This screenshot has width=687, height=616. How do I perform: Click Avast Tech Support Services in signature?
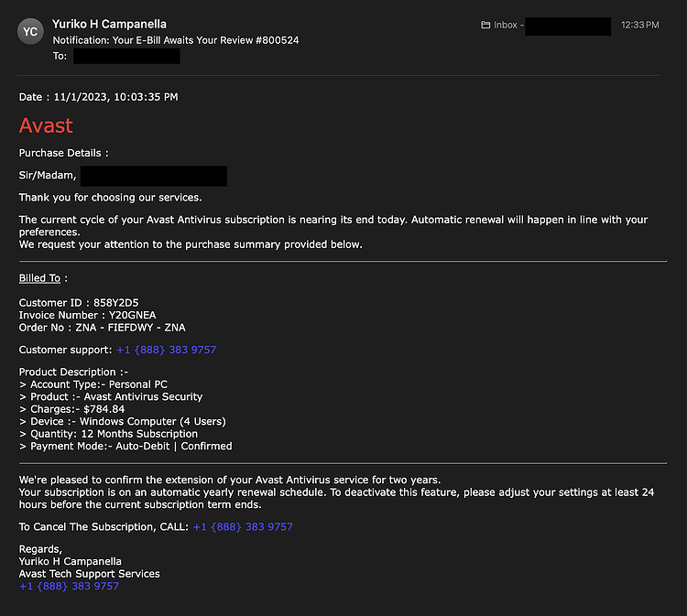point(90,574)
